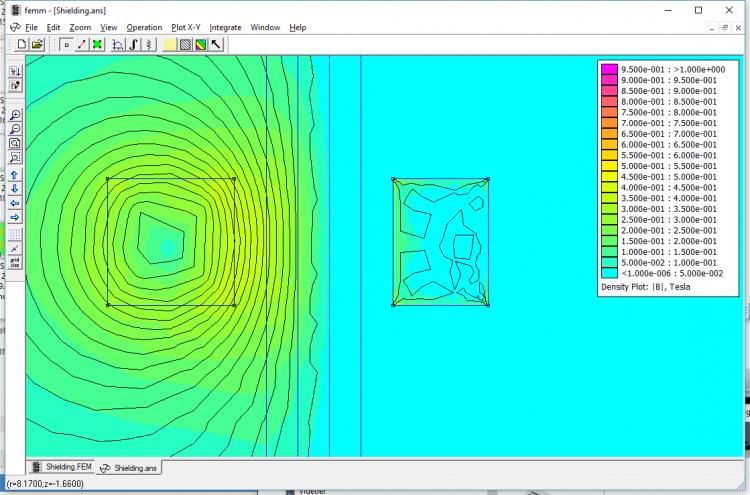This screenshot has width=750, height=495.
Task: Click the zoom in magnifier icon
Action: click(x=15, y=115)
